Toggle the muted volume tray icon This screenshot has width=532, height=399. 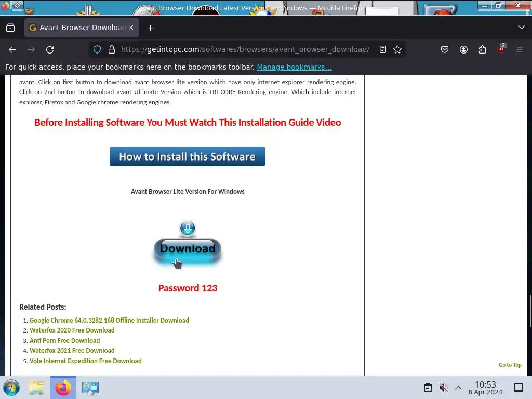pyautogui.click(x=443, y=388)
